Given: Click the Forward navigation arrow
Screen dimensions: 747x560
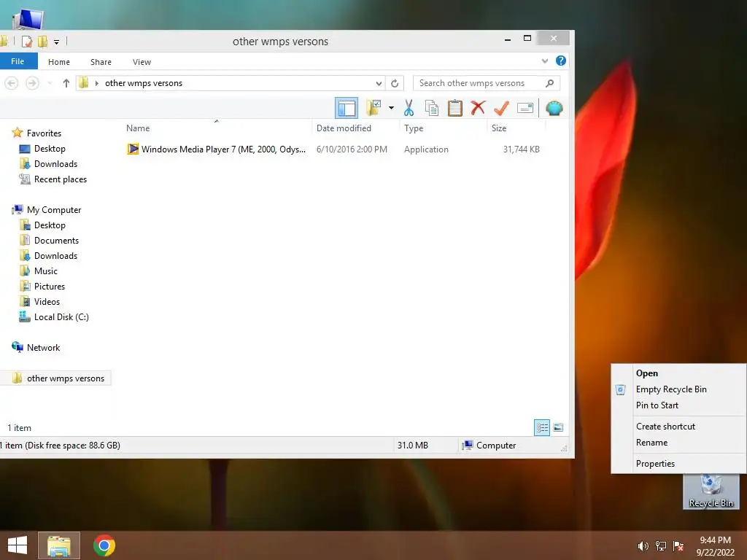Looking at the screenshot, I should point(32,83).
